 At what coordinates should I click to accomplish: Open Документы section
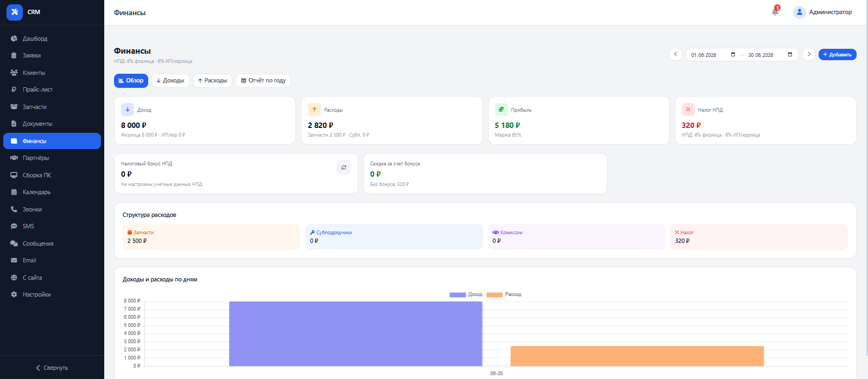(x=52, y=124)
